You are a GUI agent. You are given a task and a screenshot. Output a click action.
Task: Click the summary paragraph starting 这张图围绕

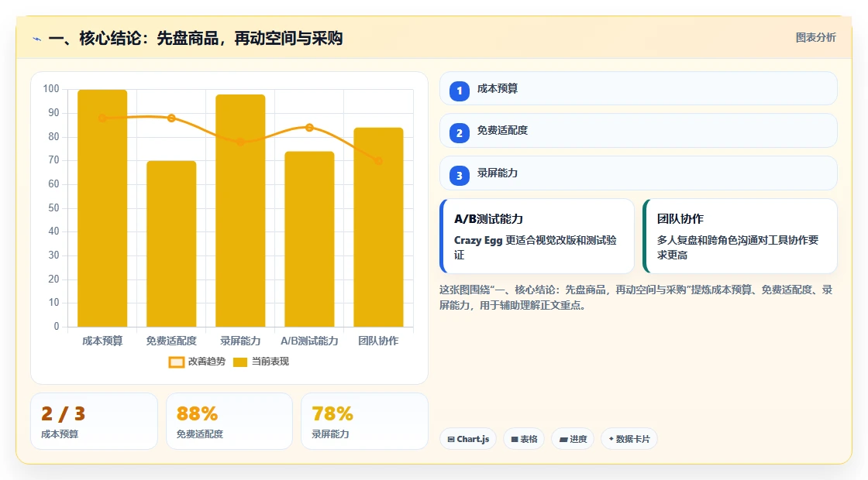(636, 297)
